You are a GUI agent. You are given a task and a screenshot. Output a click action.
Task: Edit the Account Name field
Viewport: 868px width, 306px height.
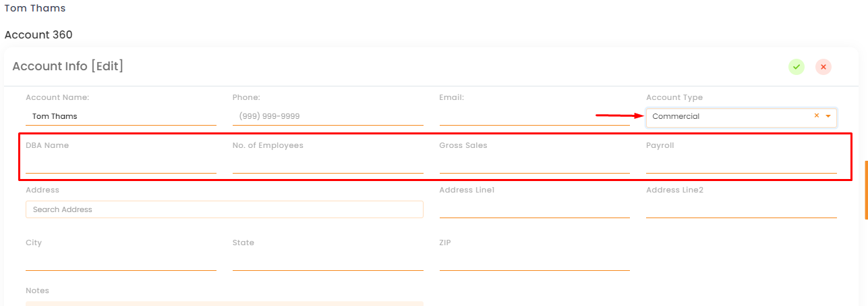coord(121,116)
